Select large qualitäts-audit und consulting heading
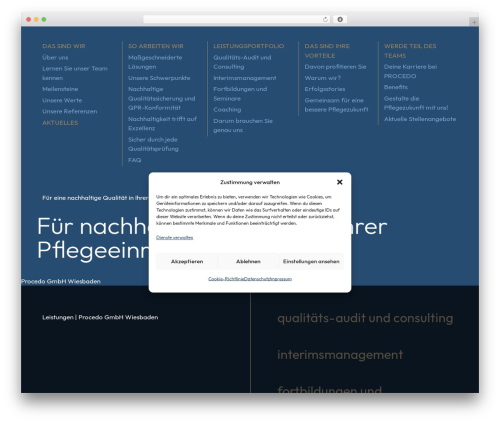Screen dimensions: 500x423 [x=365, y=318]
